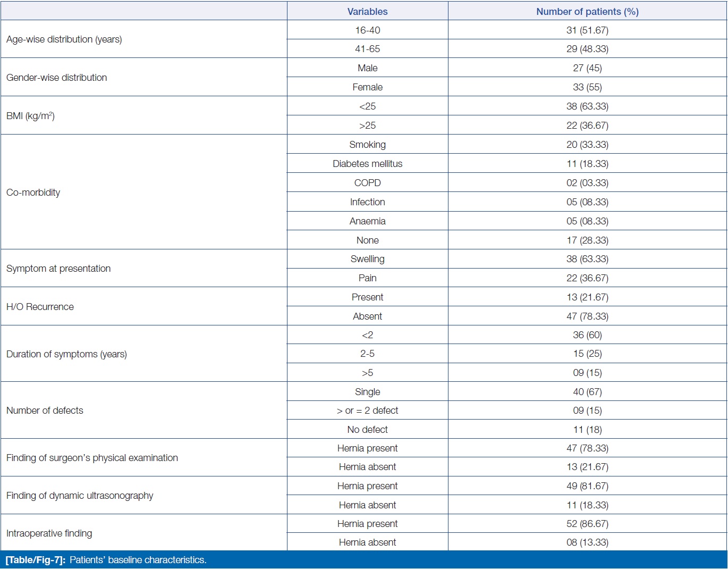Click the '[Table/Fig-7]' caption label
The width and height of the screenshot is (728, 569).
(x=36, y=560)
